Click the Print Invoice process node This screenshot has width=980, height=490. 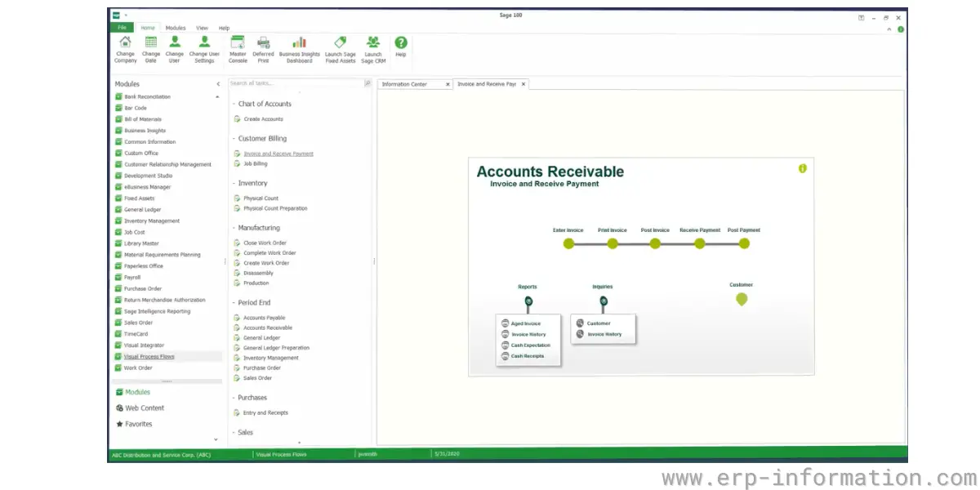612,243
